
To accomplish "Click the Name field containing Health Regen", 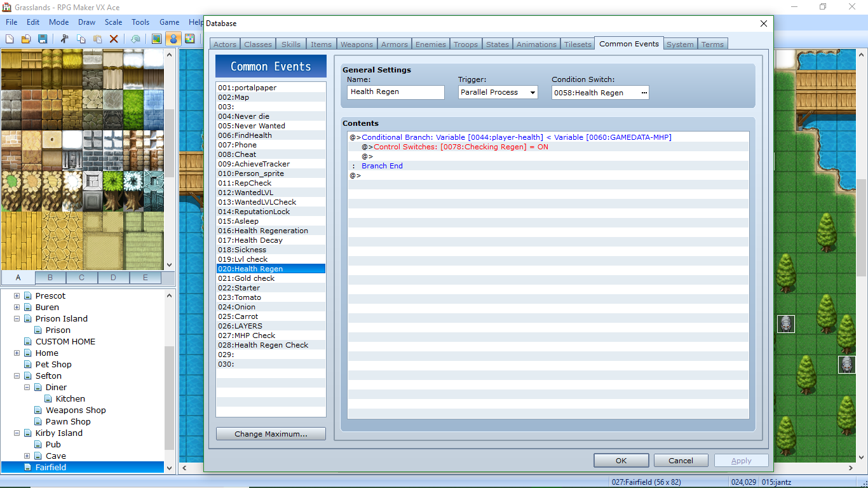I will [396, 92].
